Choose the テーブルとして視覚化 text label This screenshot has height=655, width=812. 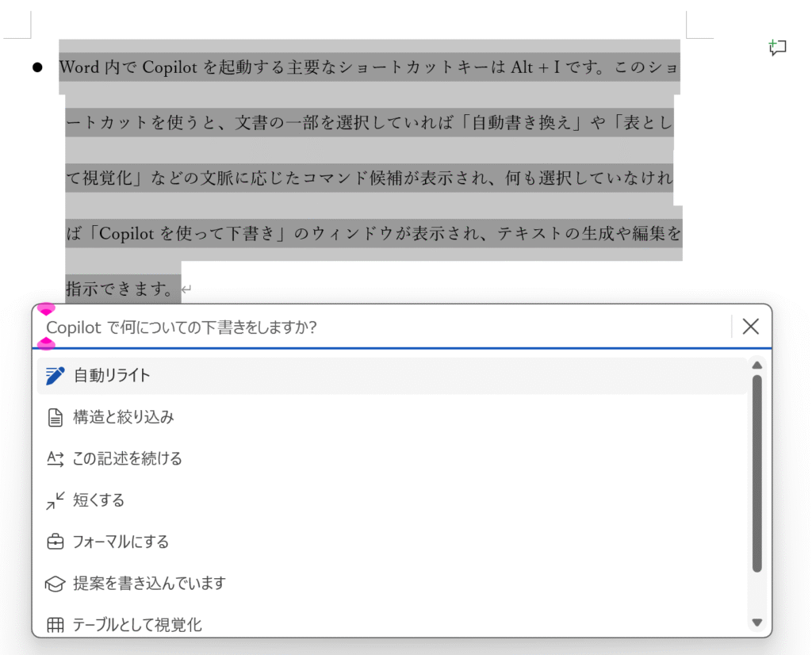137,625
